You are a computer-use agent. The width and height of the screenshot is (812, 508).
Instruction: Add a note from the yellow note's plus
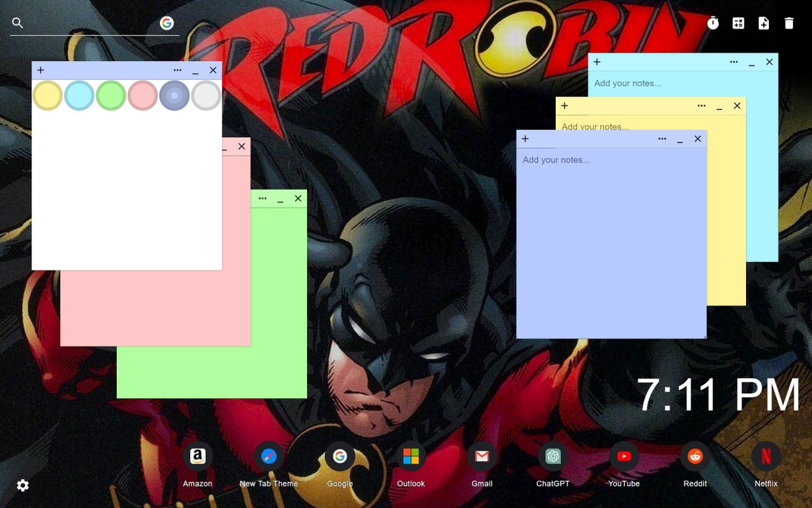[565, 106]
